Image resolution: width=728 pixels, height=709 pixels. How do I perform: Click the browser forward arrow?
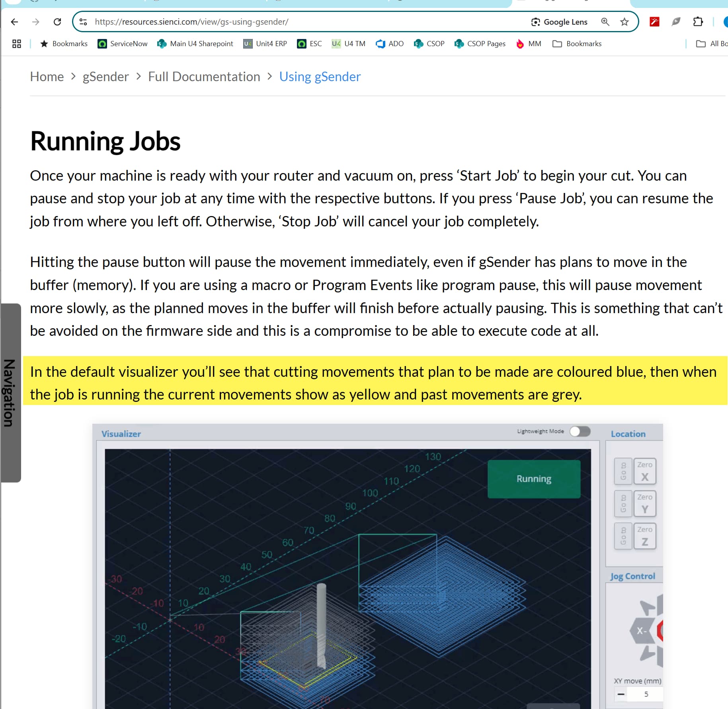(36, 22)
